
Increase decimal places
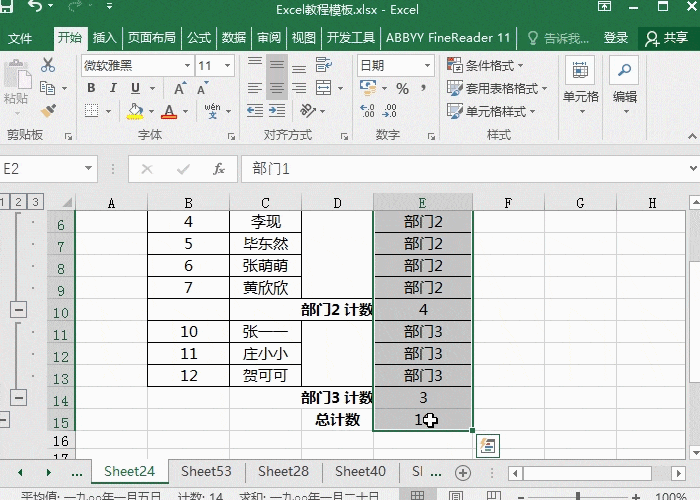point(367,111)
